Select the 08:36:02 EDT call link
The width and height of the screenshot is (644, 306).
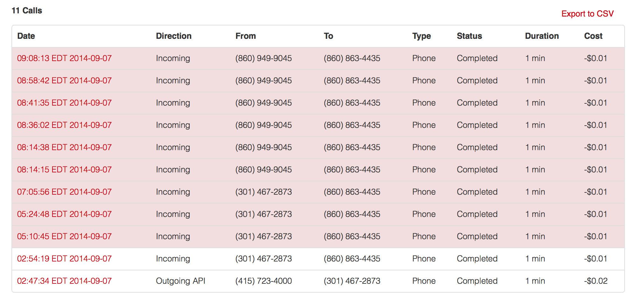pyautogui.click(x=64, y=125)
